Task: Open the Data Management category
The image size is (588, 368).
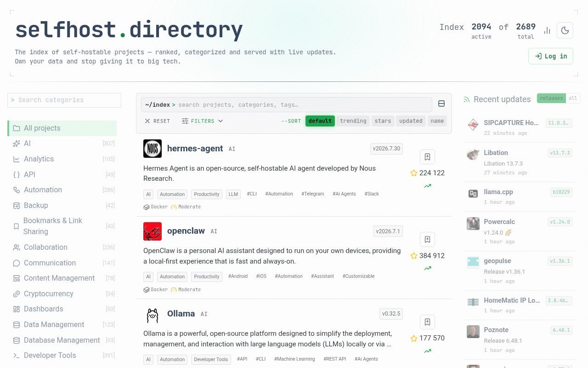Action: (x=62, y=324)
